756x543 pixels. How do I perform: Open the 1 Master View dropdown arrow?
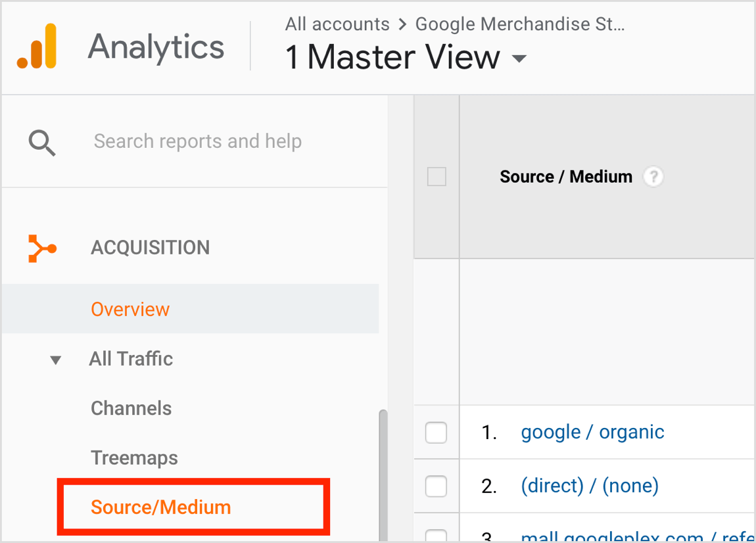point(519,59)
